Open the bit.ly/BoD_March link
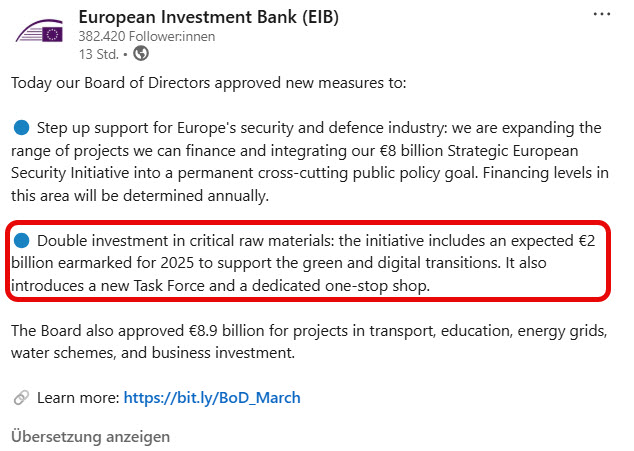Image resolution: width=634 pixels, height=451 pixels. 212,398
